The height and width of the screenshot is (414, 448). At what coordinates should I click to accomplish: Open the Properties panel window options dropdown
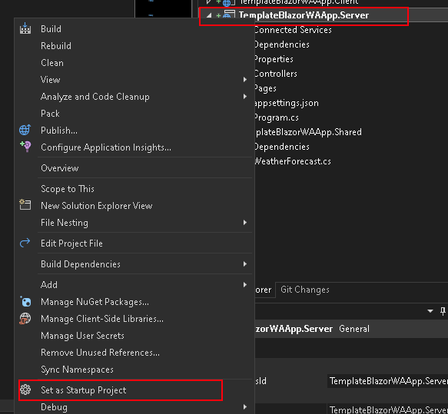pos(430,311)
